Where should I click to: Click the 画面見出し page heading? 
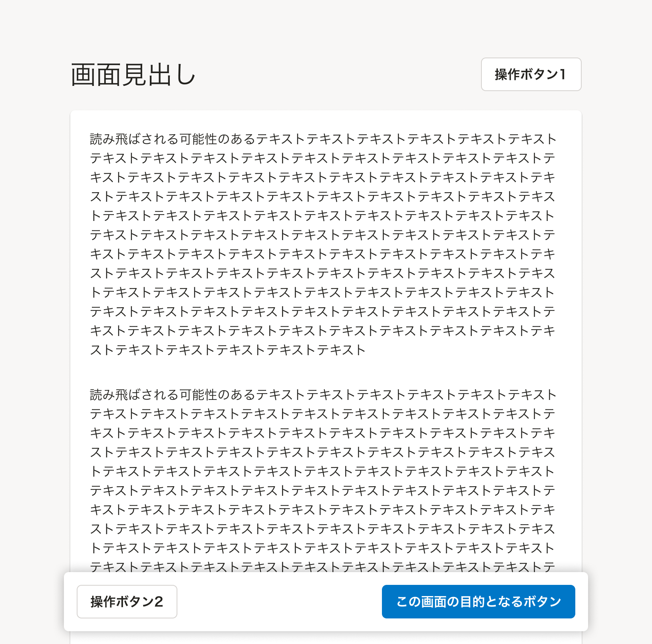coord(133,75)
